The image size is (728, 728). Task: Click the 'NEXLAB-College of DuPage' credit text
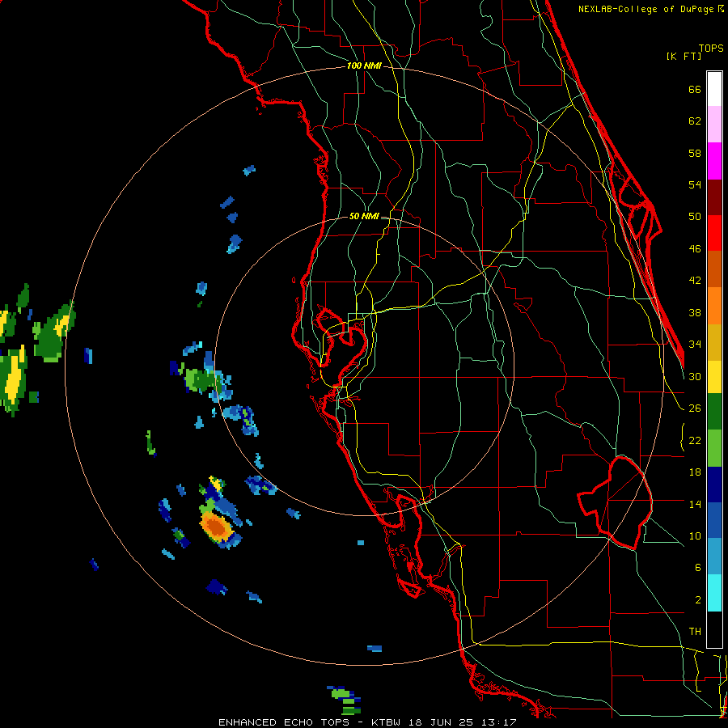647,9
